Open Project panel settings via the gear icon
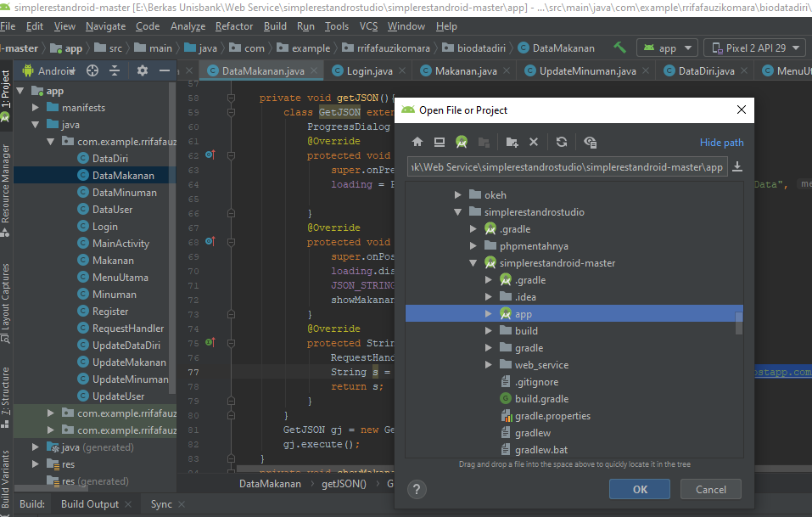Viewport: 812px width, 517px height. (x=143, y=70)
